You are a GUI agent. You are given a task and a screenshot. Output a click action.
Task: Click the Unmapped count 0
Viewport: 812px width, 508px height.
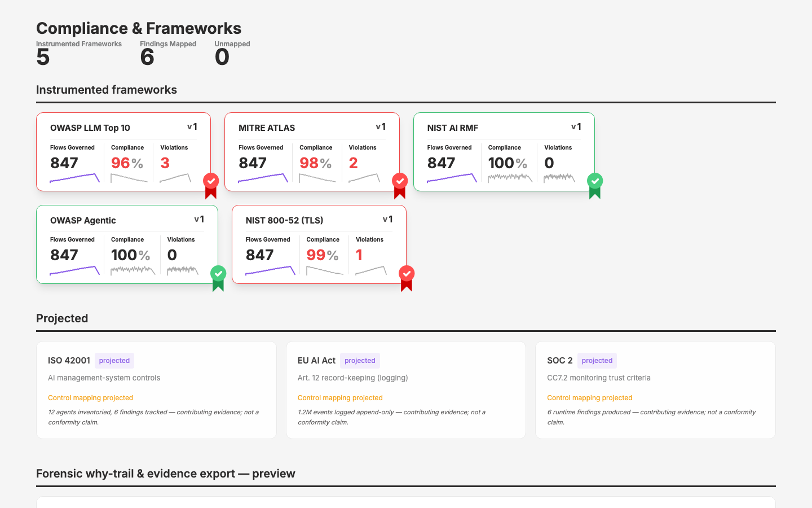click(x=222, y=58)
